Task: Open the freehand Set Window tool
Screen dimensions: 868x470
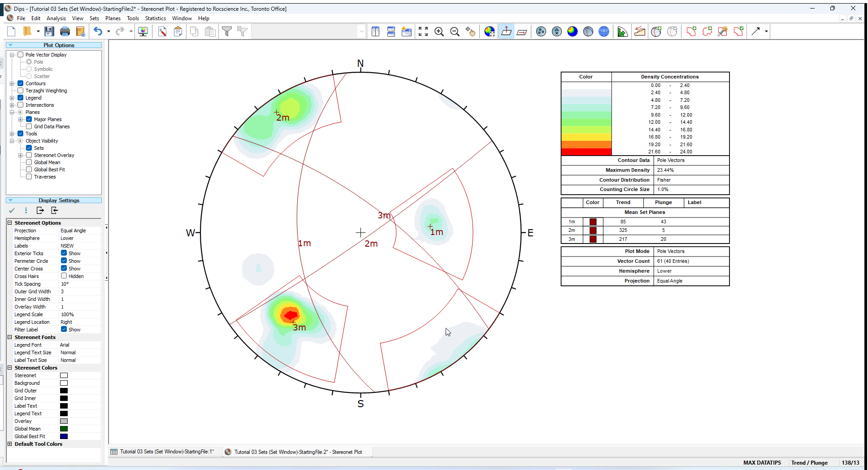Action: [707, 31]
